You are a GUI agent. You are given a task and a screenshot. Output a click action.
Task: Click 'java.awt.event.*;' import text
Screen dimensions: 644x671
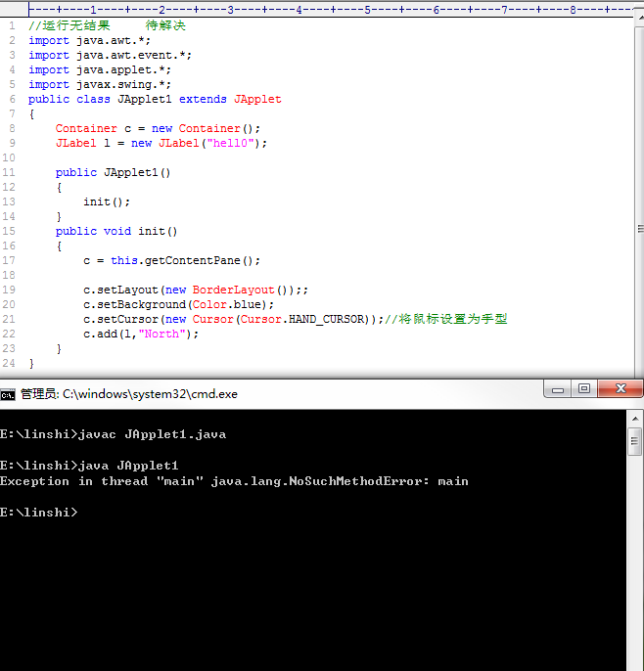134,55
